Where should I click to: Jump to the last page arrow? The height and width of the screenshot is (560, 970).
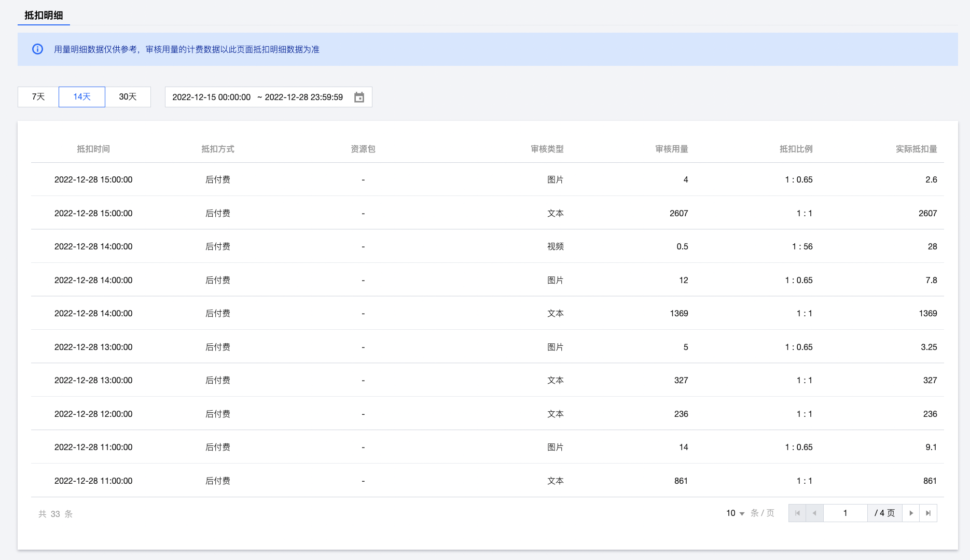pos(928,513)
